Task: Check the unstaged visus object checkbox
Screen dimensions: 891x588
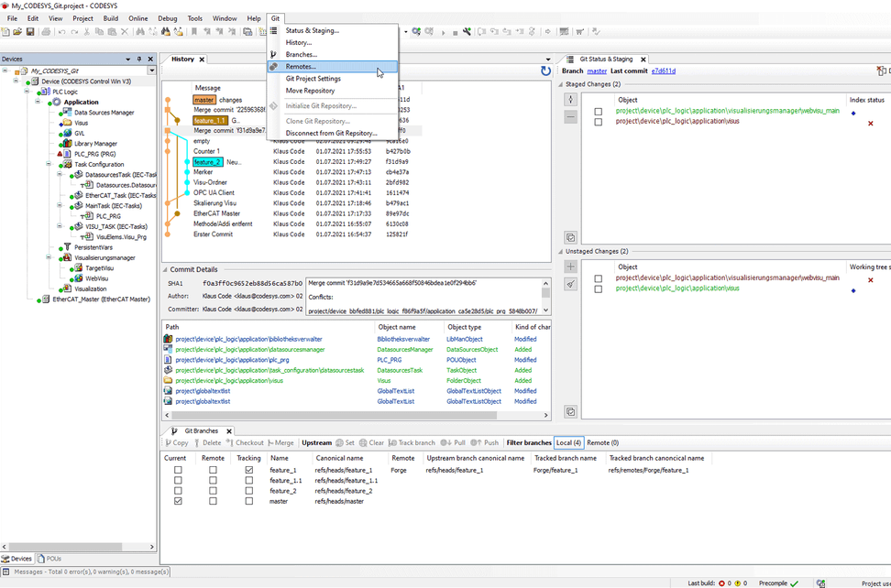Action: pyautogui.click(x=598, y=289)
